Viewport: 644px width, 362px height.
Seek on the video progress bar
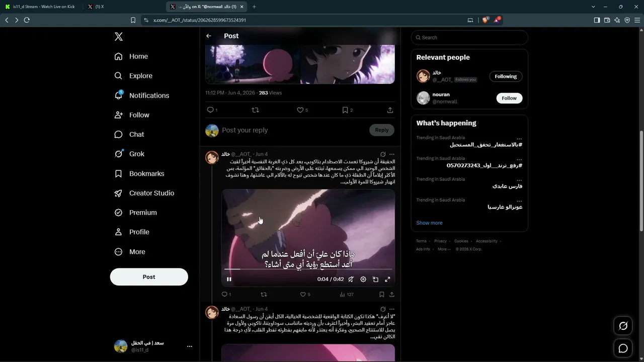click(308, 269)
